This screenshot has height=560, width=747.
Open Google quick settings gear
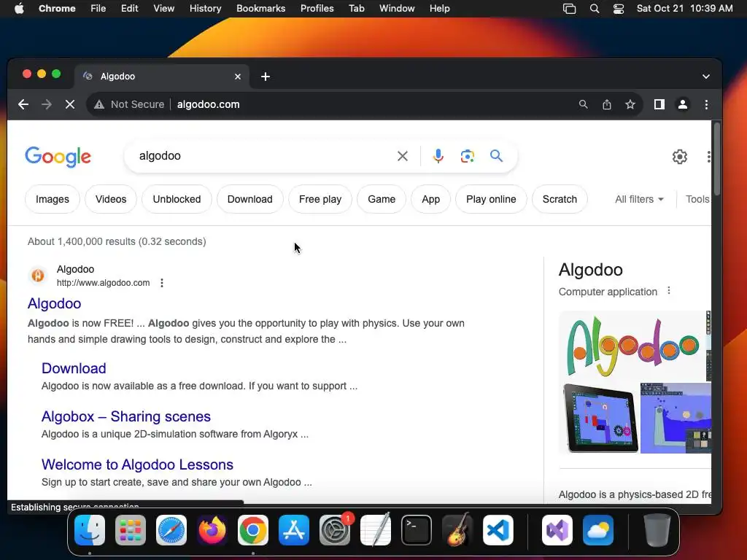680,157
